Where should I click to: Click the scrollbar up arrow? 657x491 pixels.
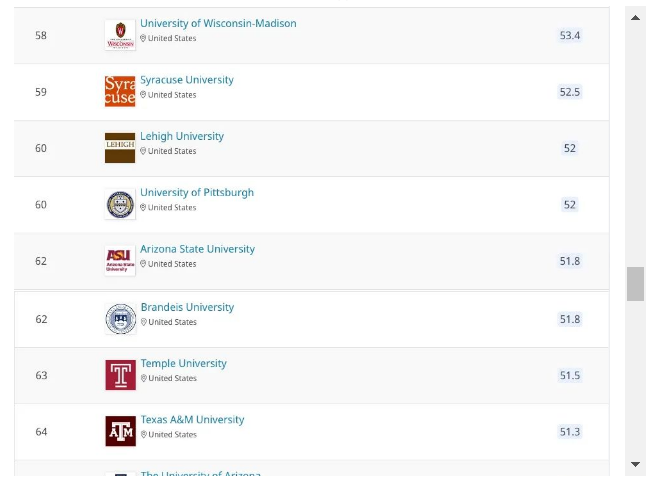[635, 18]
